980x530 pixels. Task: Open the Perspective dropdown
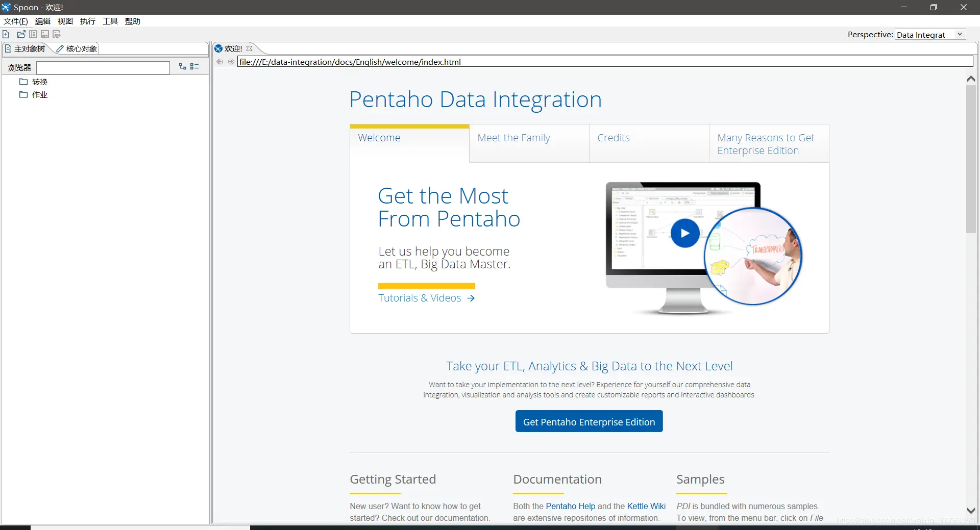pyautogui.click(x=930, y=35)
